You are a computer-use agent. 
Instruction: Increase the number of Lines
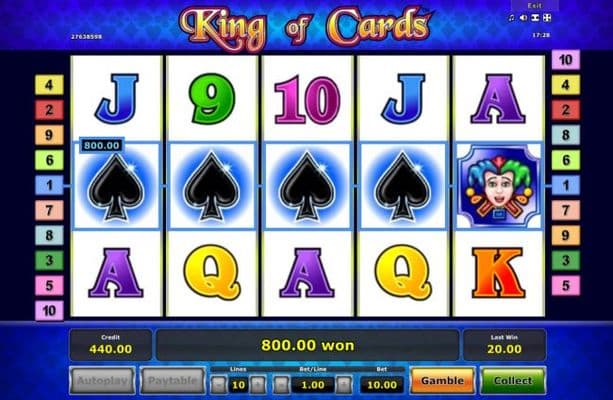tap(258, 385)
